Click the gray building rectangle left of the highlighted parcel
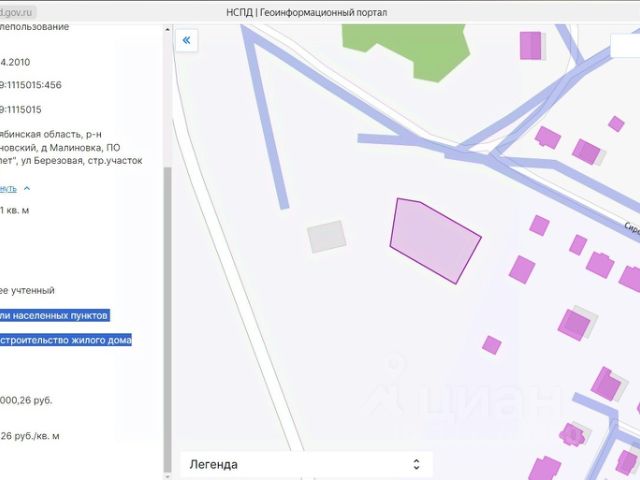Viewport: 640px width, 480px height. 327,237
